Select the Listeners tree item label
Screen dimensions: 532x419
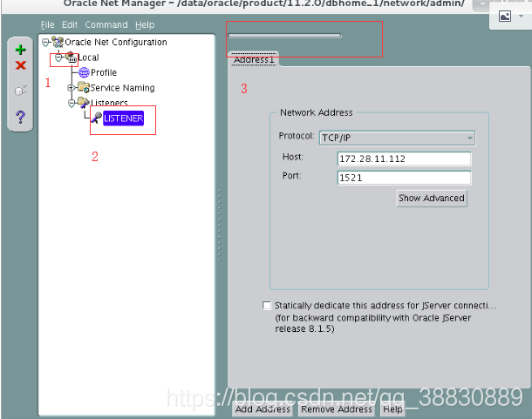[109, 103]
